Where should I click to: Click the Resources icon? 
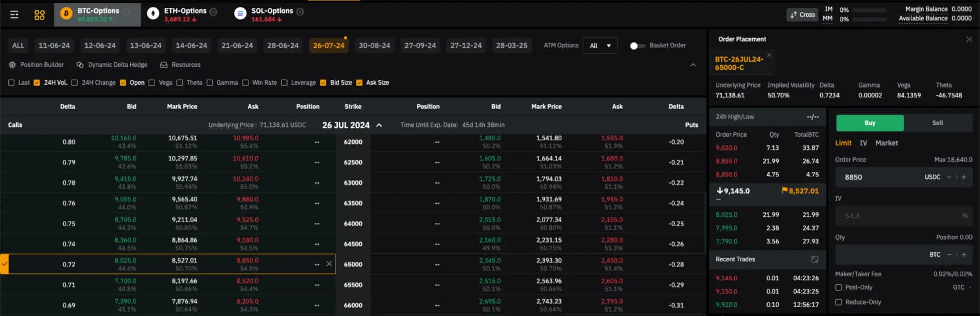[x=164, y=65]
